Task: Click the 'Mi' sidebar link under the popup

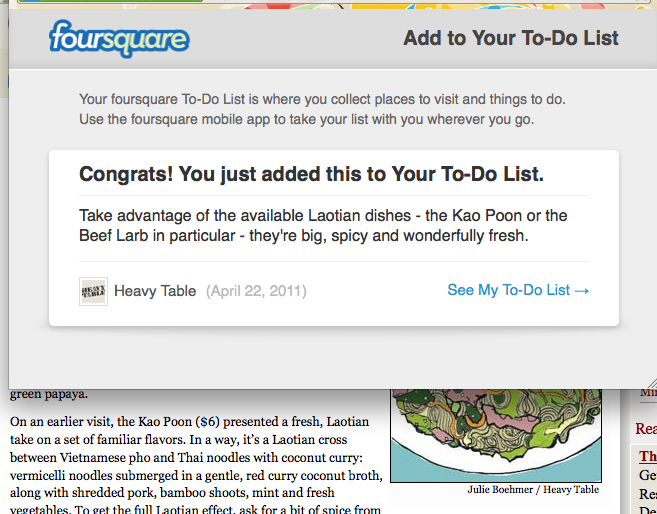Action: pos(648,393)
